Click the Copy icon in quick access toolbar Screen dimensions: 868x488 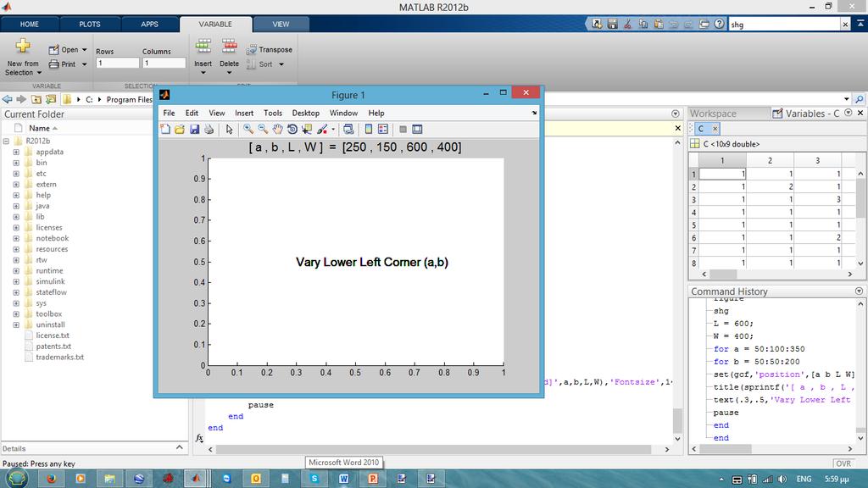[643, 24]
